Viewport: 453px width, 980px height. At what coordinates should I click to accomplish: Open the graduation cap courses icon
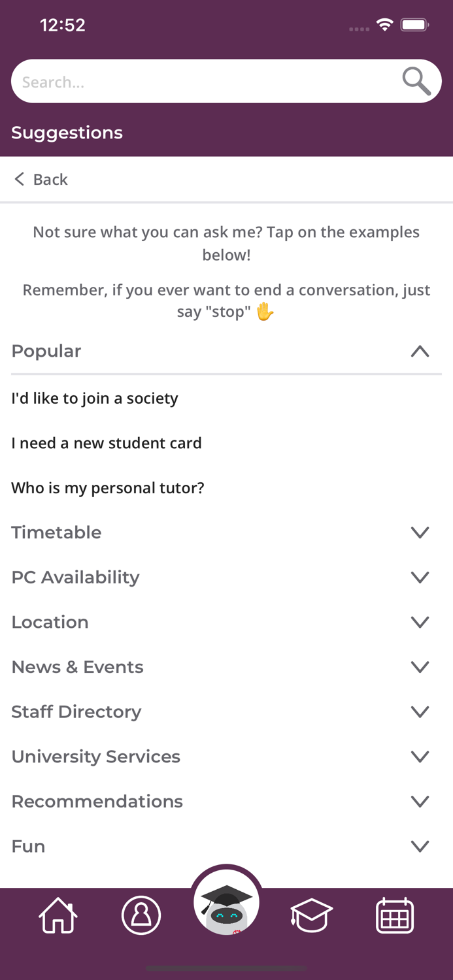tap(311, 915)
